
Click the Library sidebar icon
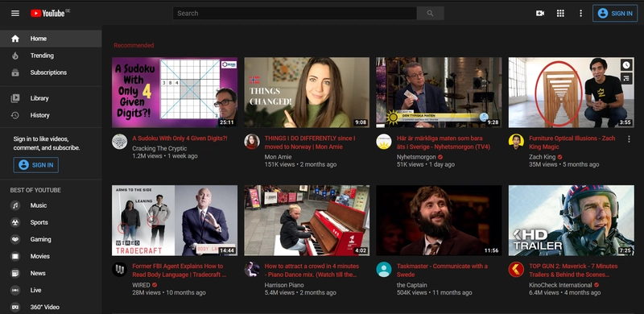pos(15,98)
